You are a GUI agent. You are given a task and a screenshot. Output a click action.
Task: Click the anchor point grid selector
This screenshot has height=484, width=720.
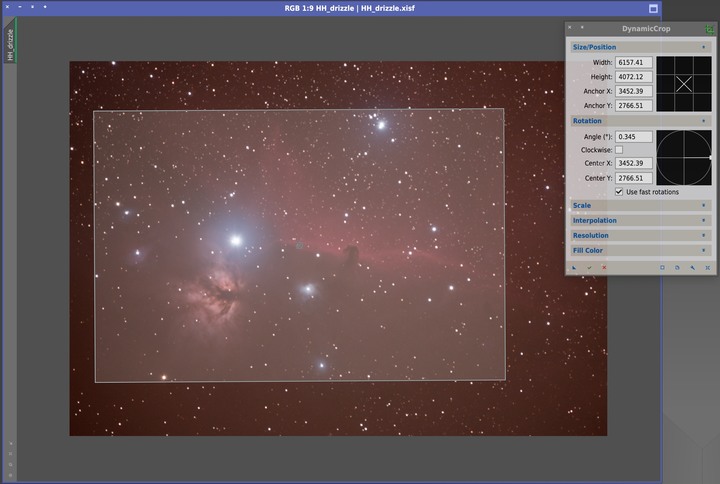coord(684,84)
